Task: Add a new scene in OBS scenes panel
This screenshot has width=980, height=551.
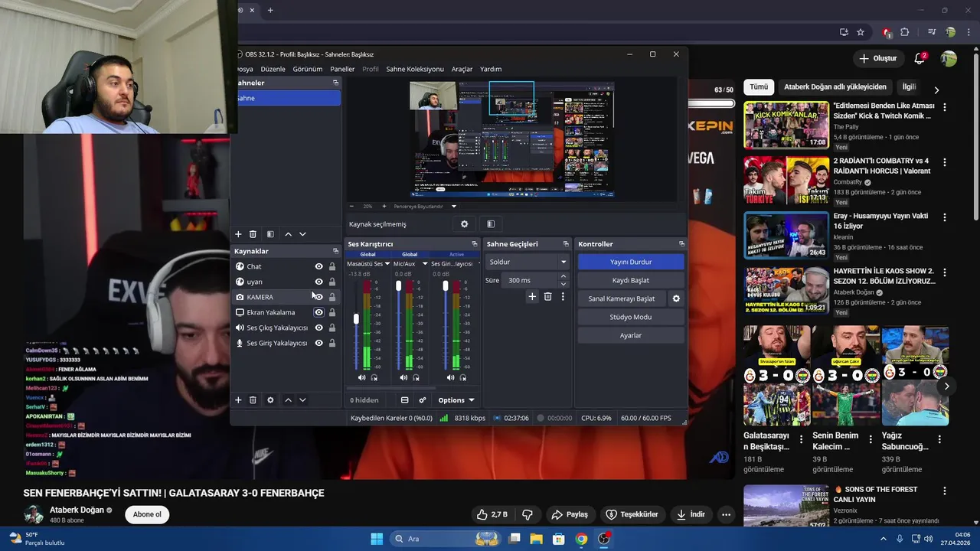Action: [x=238, y=234]
